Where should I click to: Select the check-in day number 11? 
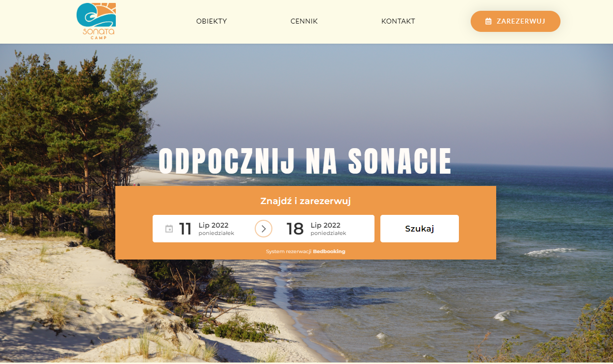[185, 229]
